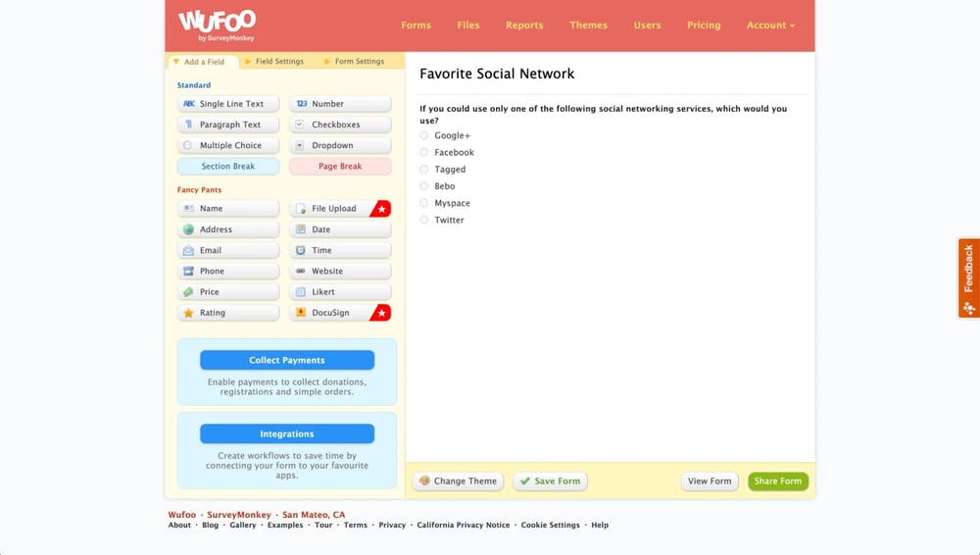The height and width of the screenshot is (555, 980).
Task: Add a Single Line Text field
Action: click(228, 104)
